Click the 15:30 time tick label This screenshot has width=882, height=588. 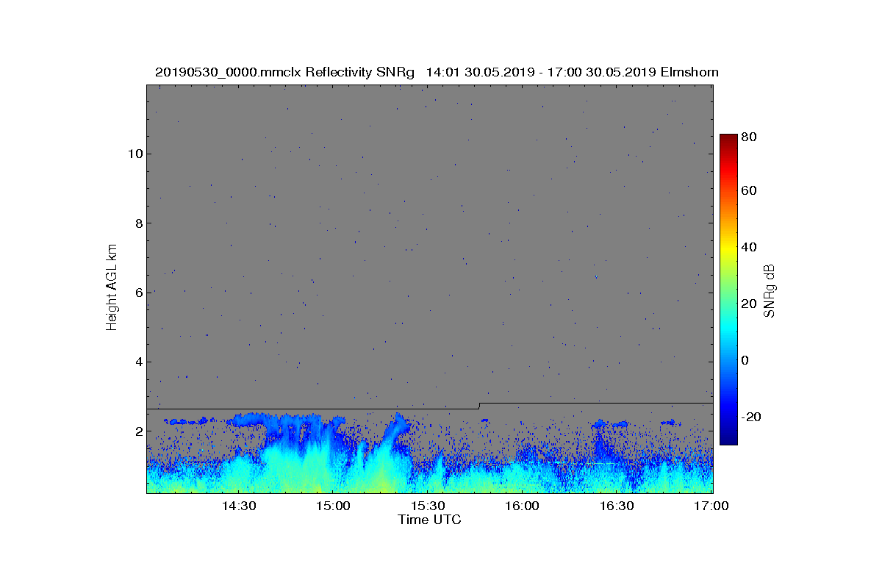[428, 506]
